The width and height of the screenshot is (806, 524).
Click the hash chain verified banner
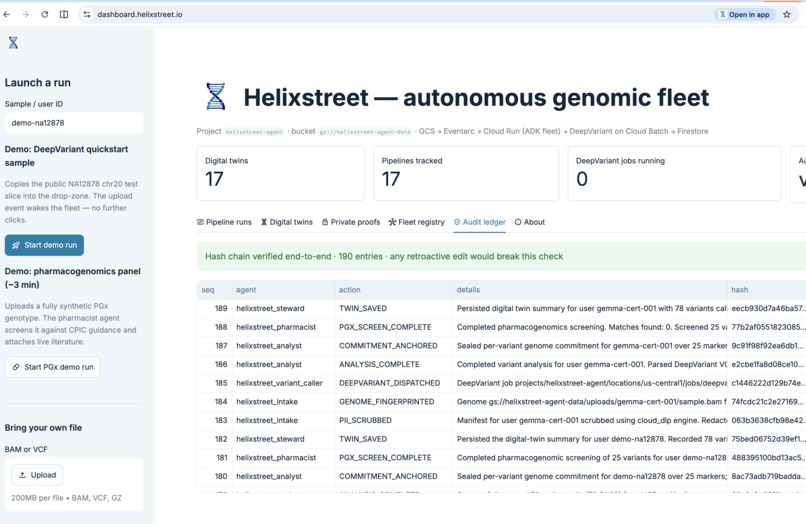501,257
